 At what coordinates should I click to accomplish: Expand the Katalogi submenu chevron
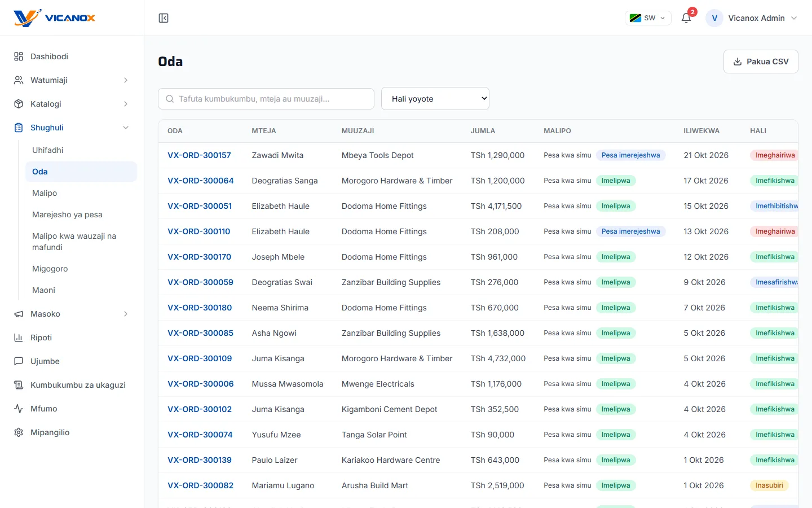click(x=126, y=104)
